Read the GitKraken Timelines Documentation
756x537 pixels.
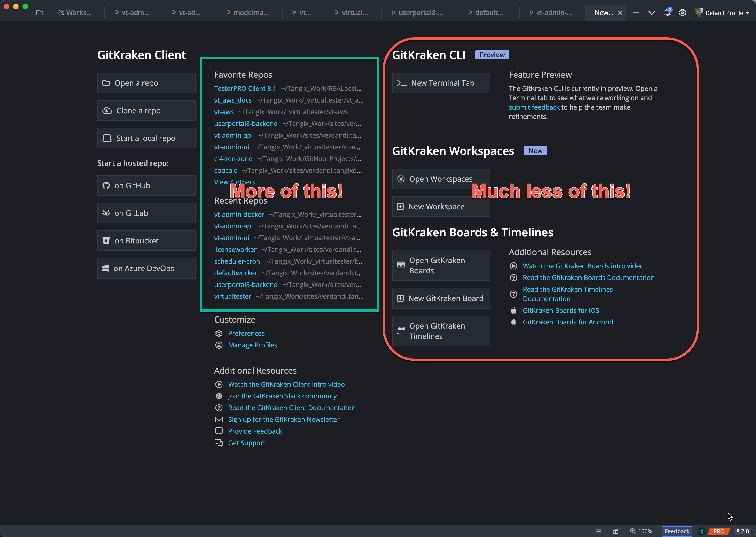click(568, 294)
